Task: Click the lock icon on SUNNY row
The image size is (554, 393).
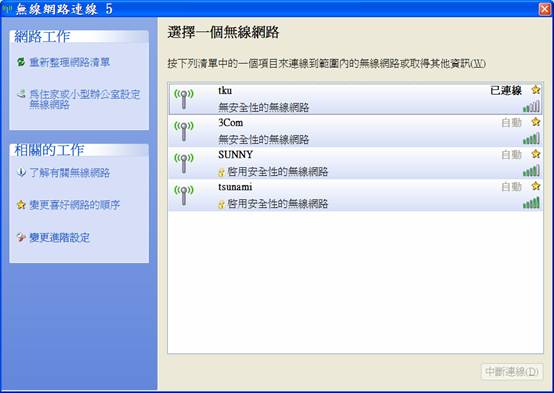Action: (221, 172)
